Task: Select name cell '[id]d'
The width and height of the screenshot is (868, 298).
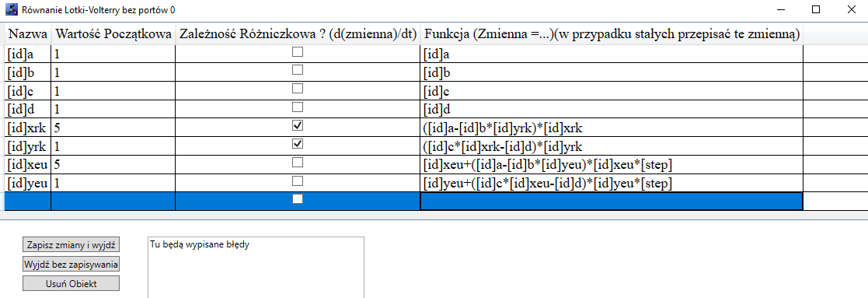Action: pos(28,109)
